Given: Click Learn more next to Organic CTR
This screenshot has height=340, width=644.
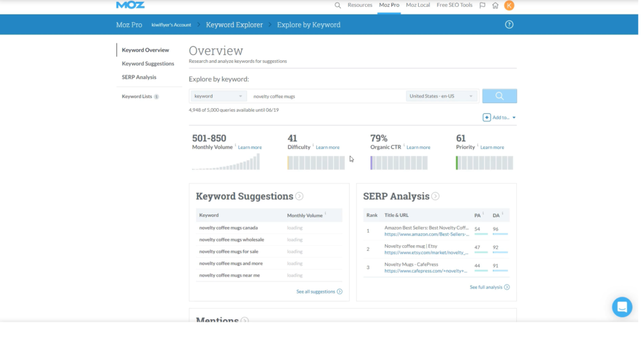Looking at the screenshot, I should tap(418, 148).
